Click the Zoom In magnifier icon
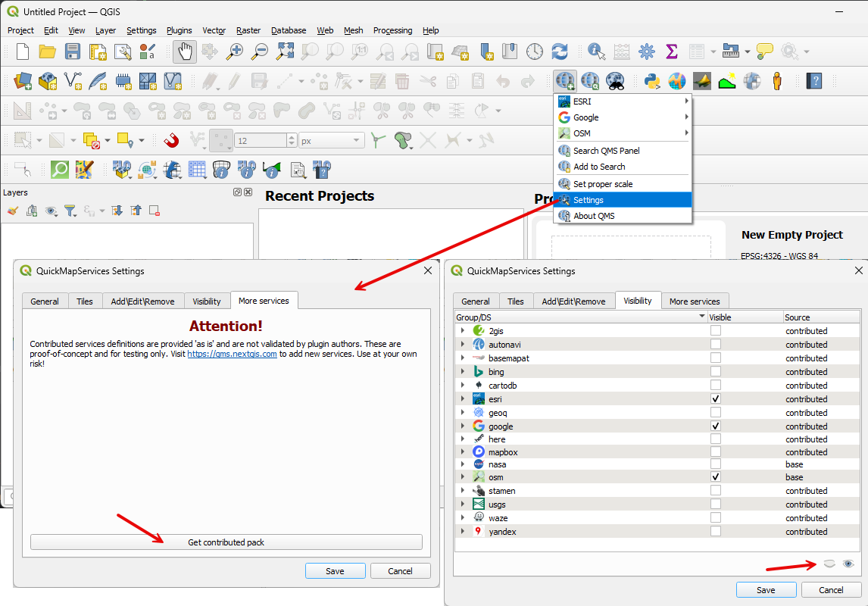The image size is (868, 606). tap(236, 52)
